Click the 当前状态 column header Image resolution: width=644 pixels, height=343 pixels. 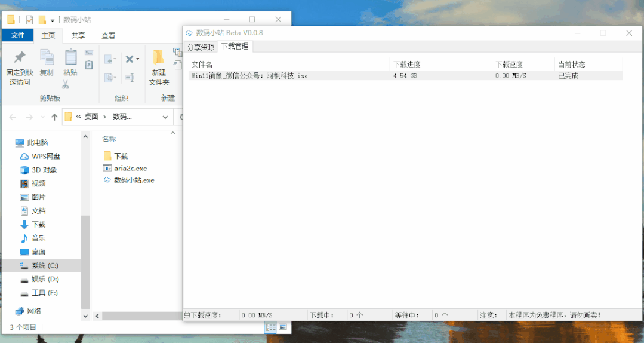click(x=588, y=65)
